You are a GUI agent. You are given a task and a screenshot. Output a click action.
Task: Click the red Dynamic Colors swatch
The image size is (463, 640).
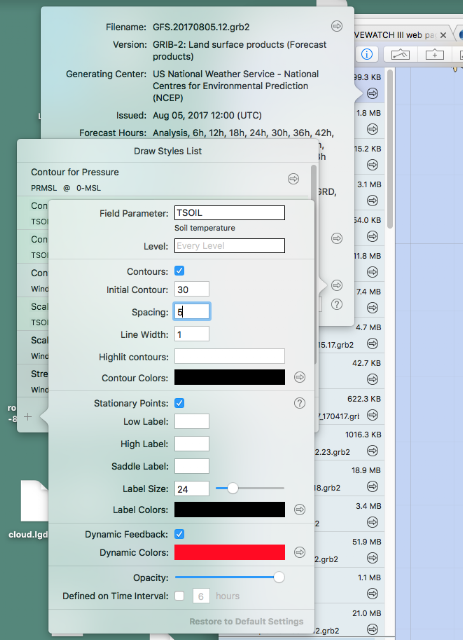click(229, 552)
